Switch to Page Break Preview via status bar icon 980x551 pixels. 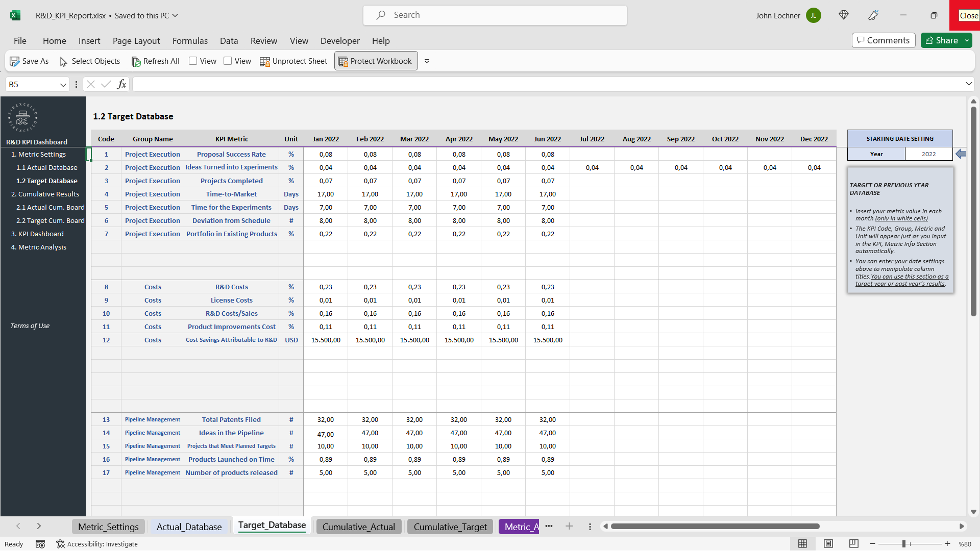tap(853, 544)
